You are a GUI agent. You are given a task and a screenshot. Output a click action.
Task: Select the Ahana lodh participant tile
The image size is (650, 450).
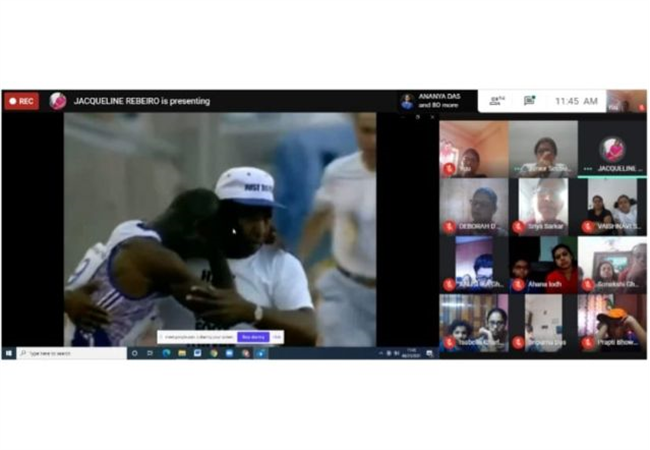tap(543, 265)
